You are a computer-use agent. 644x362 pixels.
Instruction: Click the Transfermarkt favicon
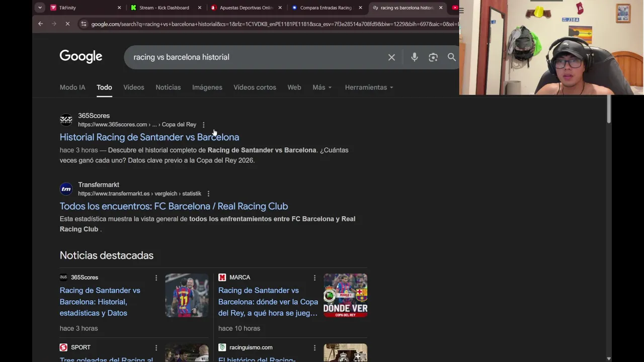(66, 189)
